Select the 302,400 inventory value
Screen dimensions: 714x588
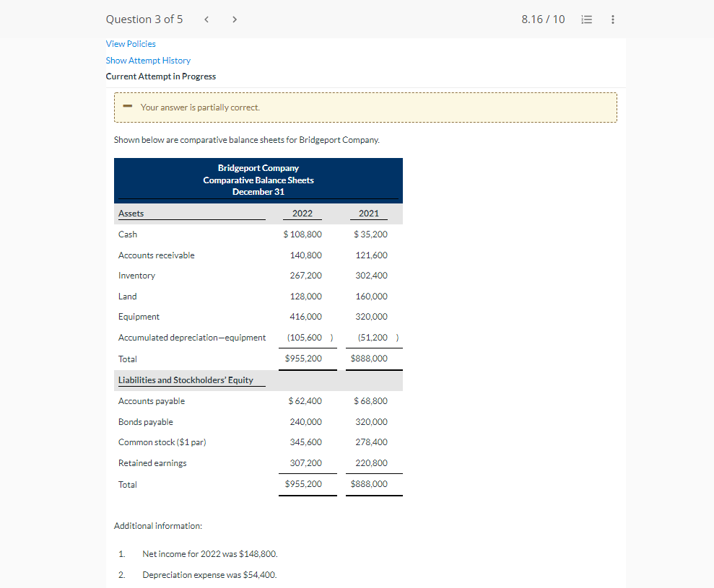[372, 276]
